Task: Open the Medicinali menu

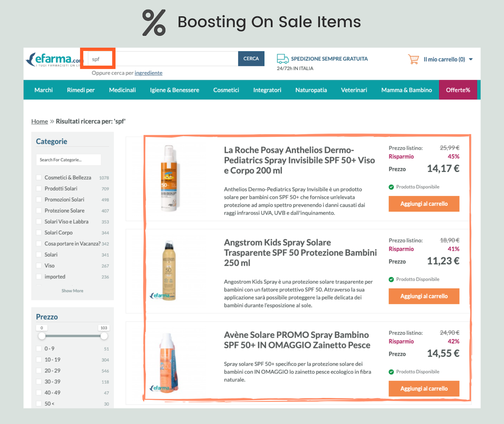Action: [x=122, y=90]
